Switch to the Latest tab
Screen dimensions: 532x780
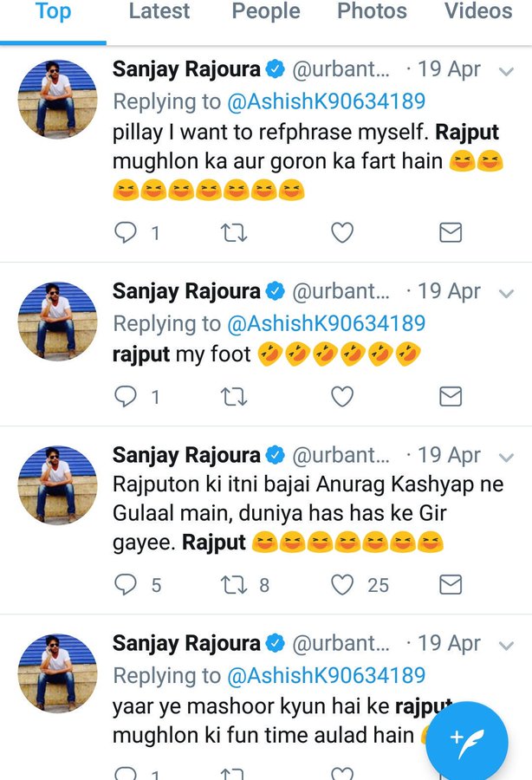(159, 12)
